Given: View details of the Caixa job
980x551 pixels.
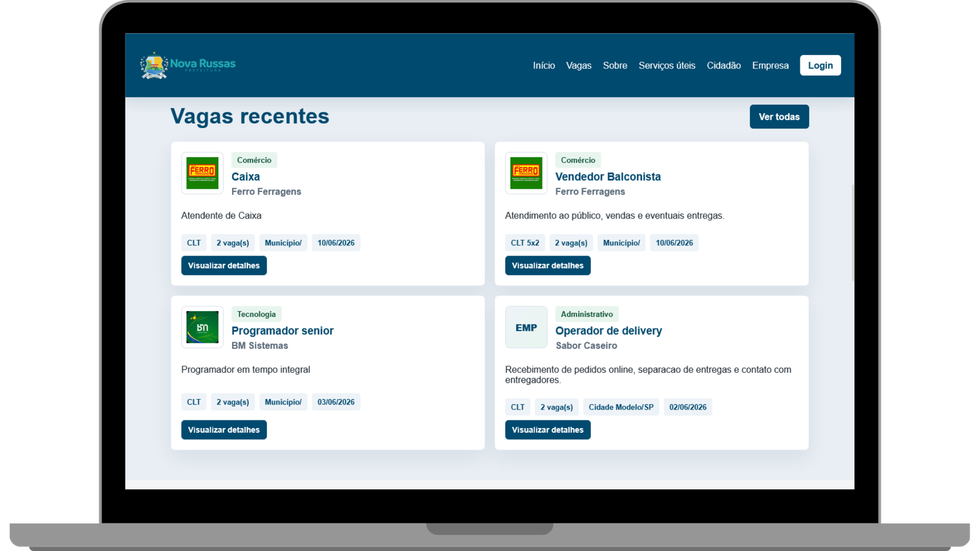Looking at the screenshot, I should point(224,266).
